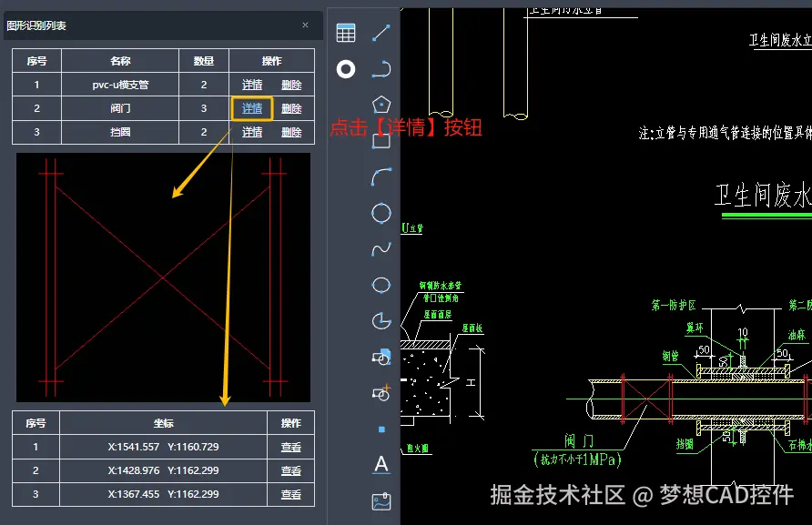Click the 数量 column header
This screenshot has width=812, height=525.
tap(204, 61)
